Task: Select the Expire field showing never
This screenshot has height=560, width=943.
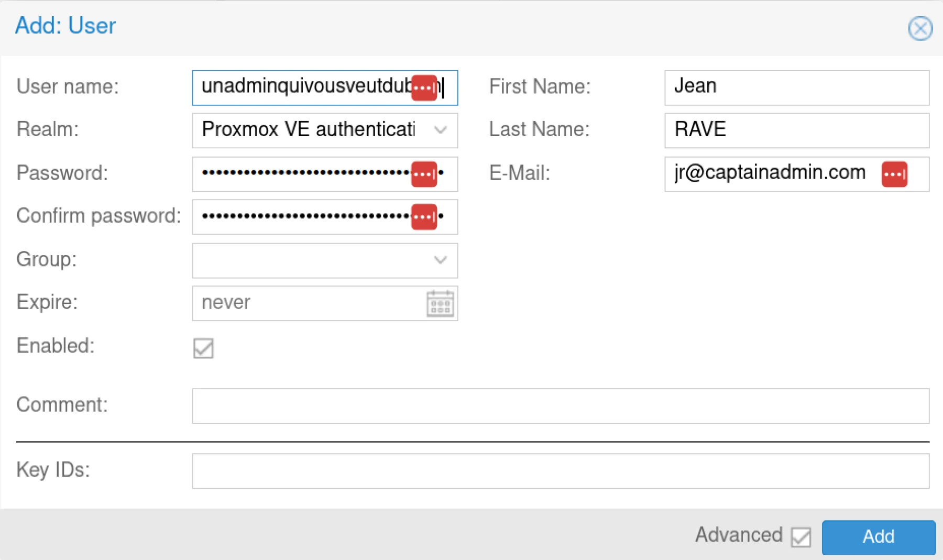Action: click(x=304, y=303)
